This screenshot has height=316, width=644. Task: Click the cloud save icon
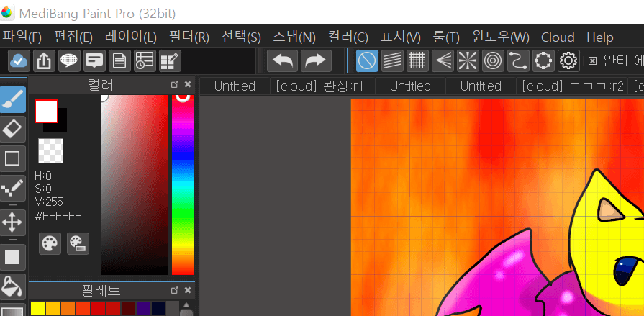tap(19, 60)
